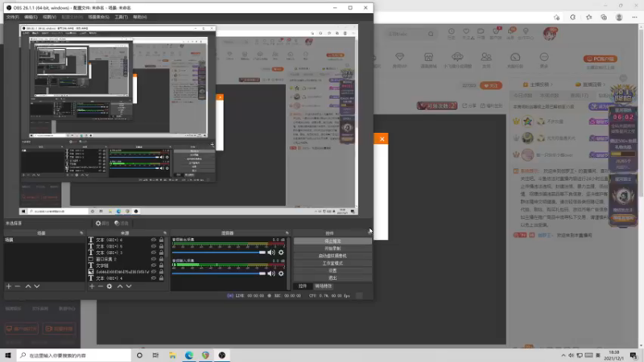Open source 属性 with the gear button
The width and height of the screenshot is (644, 362).
(102, 224)
